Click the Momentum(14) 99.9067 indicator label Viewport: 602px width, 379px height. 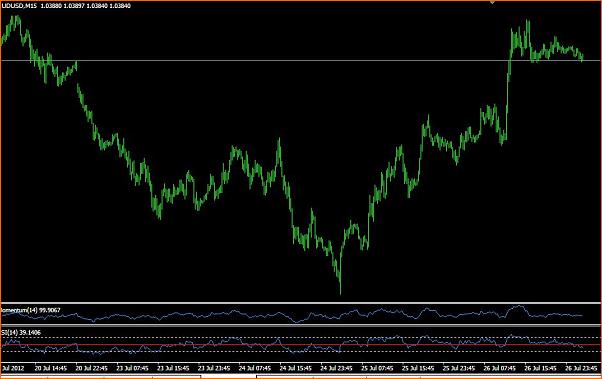pos(31,310)
